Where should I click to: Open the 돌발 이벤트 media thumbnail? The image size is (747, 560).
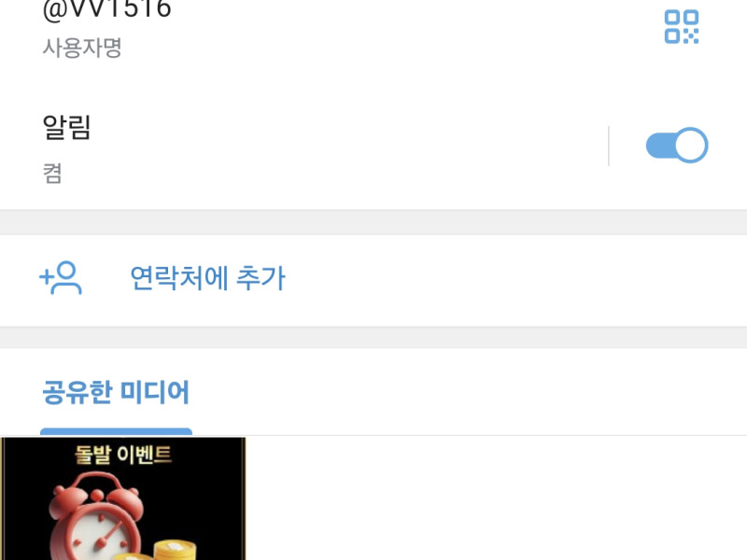pos(123,498)
